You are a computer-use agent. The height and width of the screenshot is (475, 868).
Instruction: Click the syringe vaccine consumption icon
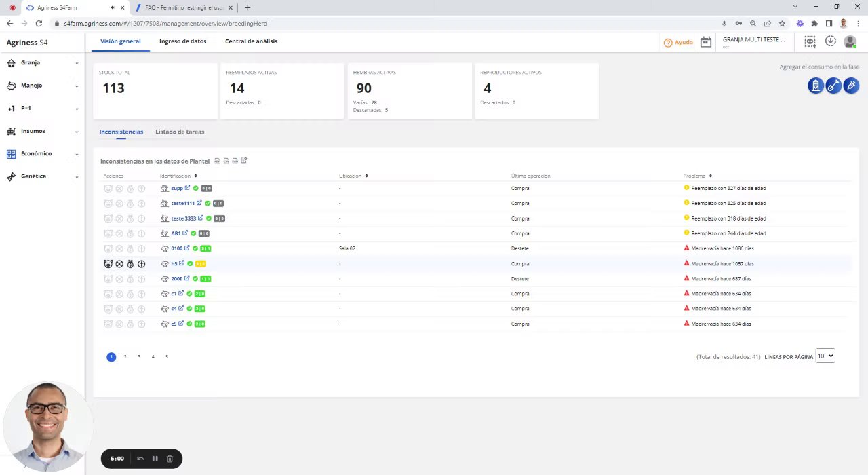point(852,85)
